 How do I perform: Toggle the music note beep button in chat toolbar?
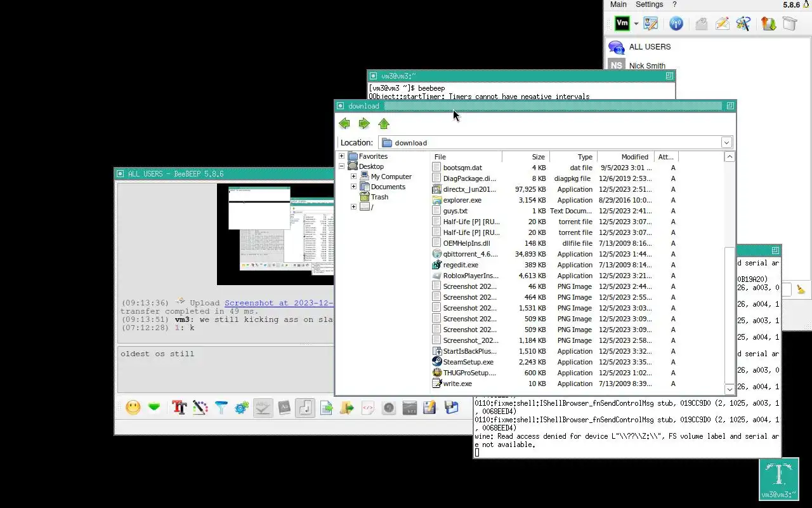(x=305, y=408)
